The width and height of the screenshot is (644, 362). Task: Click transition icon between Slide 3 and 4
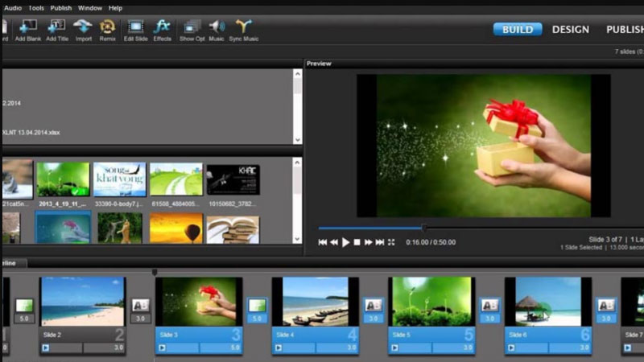pyautogui.click(x=257, y=306)
